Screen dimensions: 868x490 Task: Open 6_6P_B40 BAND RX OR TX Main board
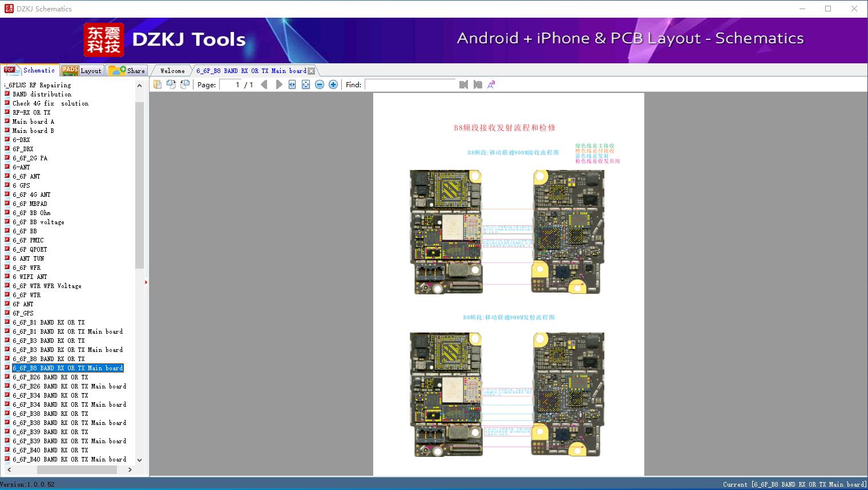[69, 459]
